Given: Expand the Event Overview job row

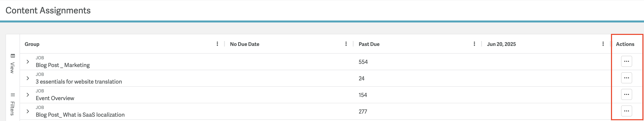Looking at the screenshot, I should 28,95.
